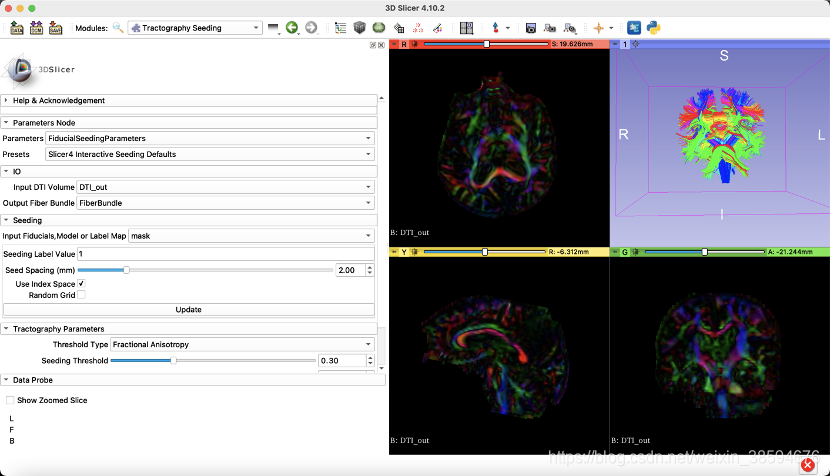Open the Threshold Type dropdown
Viewport: 830px width, 476px height.
point(242,344)
